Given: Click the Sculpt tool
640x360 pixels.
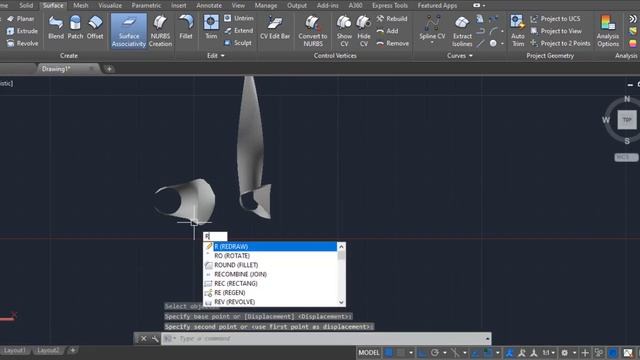Looking at the screenshot, I should tap(238, 43).
